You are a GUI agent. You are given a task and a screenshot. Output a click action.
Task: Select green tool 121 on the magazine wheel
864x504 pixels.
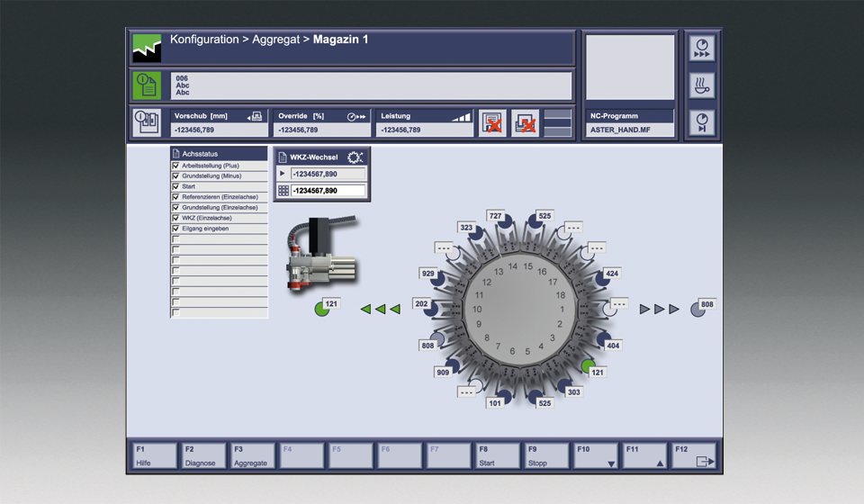(x=589, y=367)
